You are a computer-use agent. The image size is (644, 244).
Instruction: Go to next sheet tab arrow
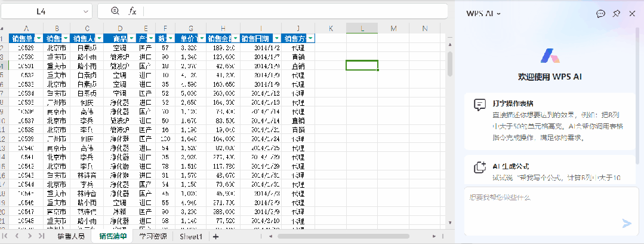click(x=29, y=236)
